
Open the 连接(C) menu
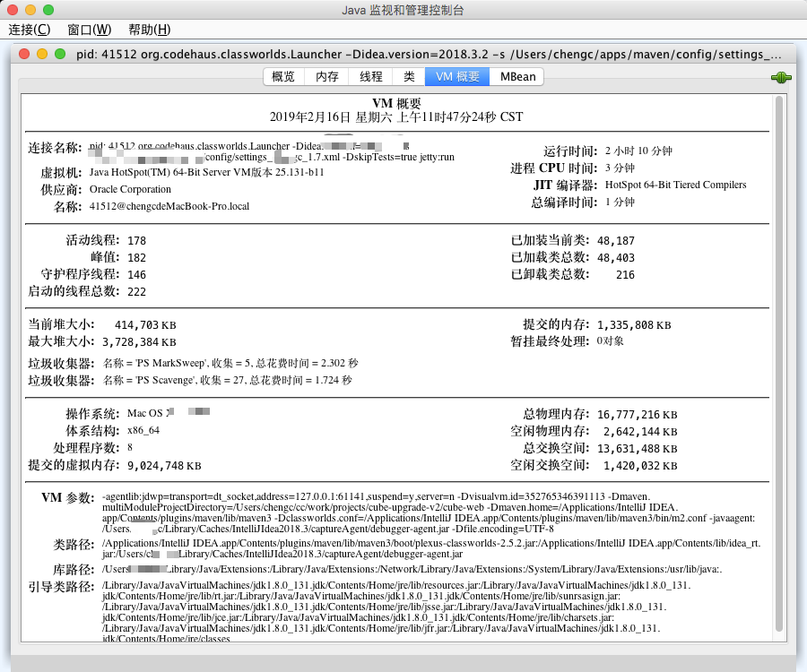coord(30,30)
